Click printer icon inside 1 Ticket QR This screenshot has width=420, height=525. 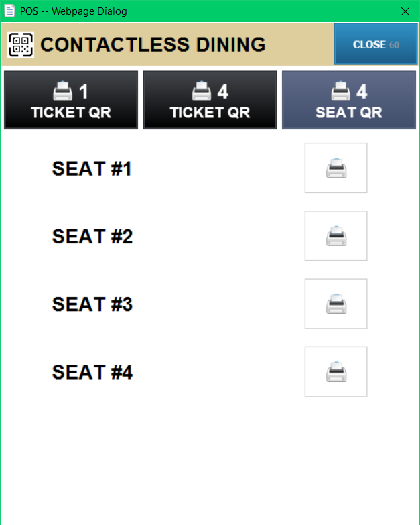click(x=63, y=91)
